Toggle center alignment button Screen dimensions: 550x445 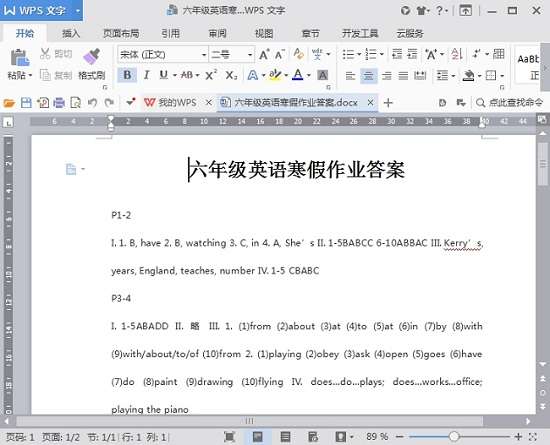click(368, 75)
